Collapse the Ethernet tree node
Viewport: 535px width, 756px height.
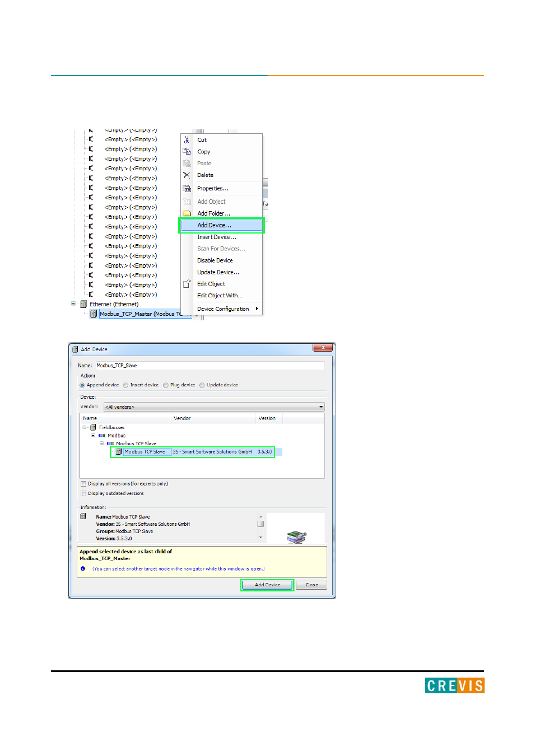pyautogui.click(x=73, y=304)
